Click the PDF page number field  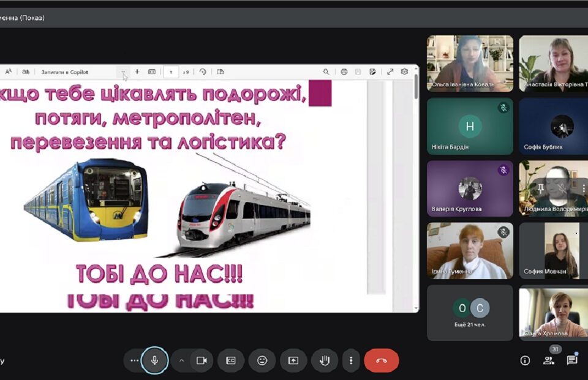170,72
